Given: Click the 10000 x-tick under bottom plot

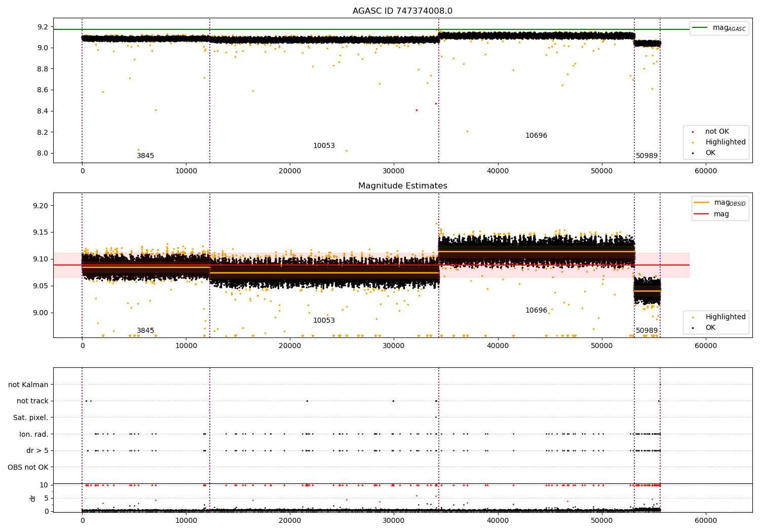Looking at the screenshot, I should (186, 521).
